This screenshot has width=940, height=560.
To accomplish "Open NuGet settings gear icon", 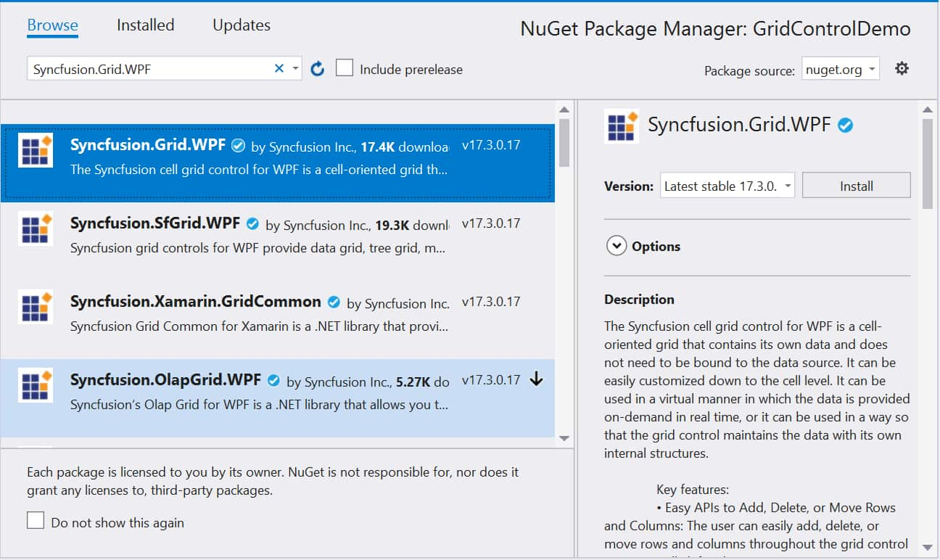I will [902, 68].
